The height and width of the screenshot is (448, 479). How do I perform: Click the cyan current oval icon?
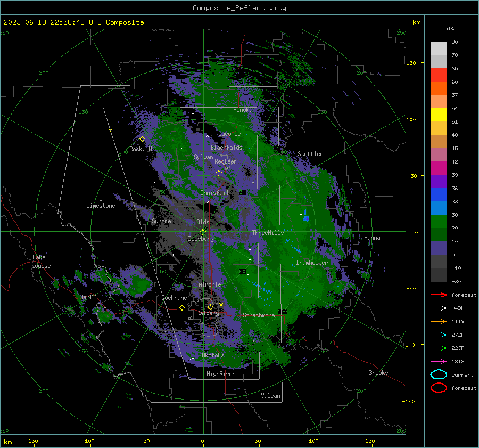(x=439, y=374)
